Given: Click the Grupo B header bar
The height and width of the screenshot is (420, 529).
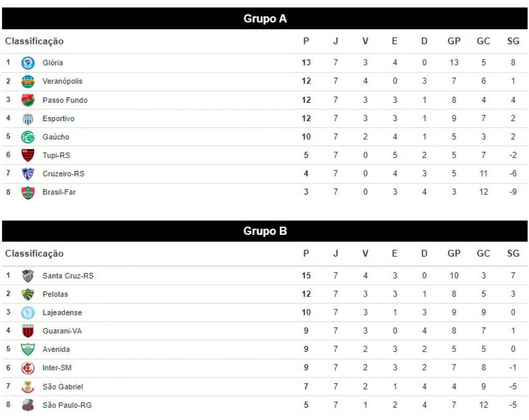Looking at the screenshot, I should pos(265,231).
